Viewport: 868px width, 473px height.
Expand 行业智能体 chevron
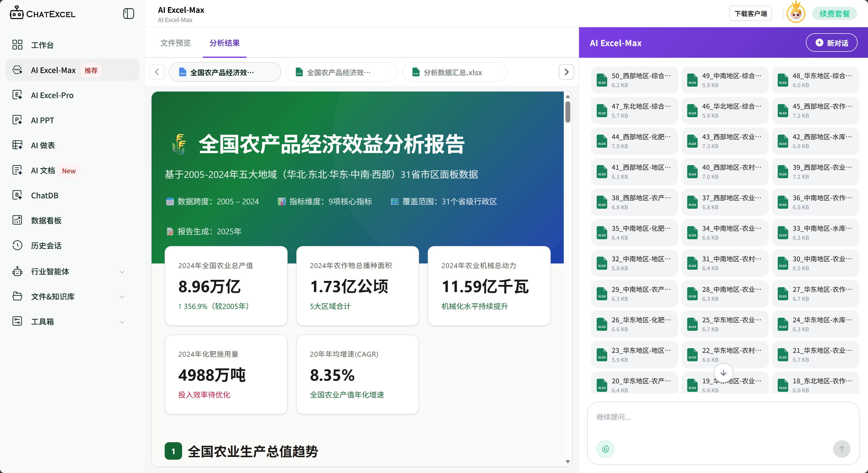pyautogui.click(x=122, y=271)
